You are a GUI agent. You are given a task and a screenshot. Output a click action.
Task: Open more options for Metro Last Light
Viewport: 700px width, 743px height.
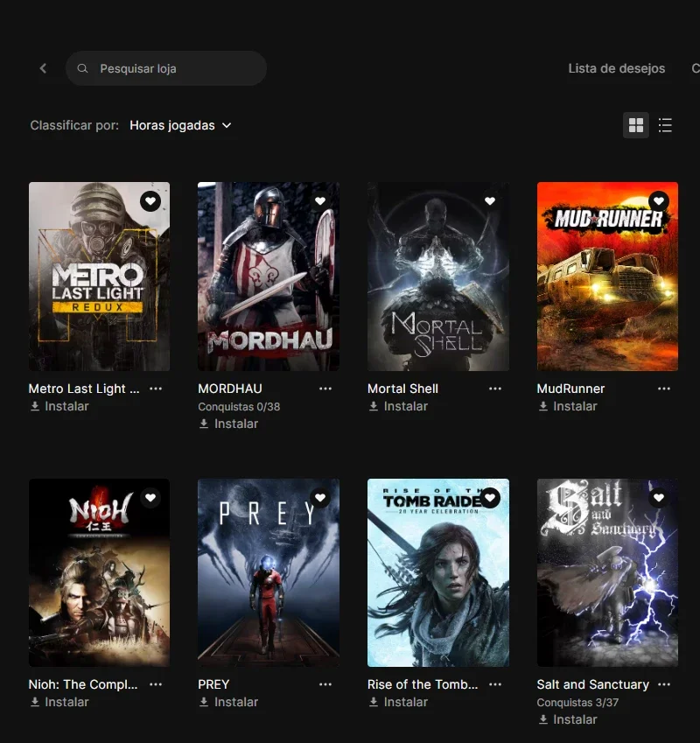[156, 389]
